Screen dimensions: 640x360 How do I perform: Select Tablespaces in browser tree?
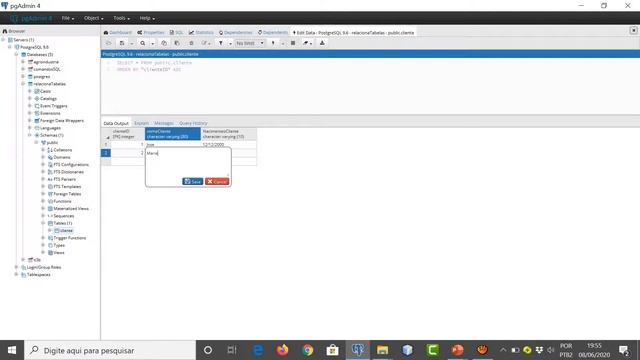tap(38, 275)
